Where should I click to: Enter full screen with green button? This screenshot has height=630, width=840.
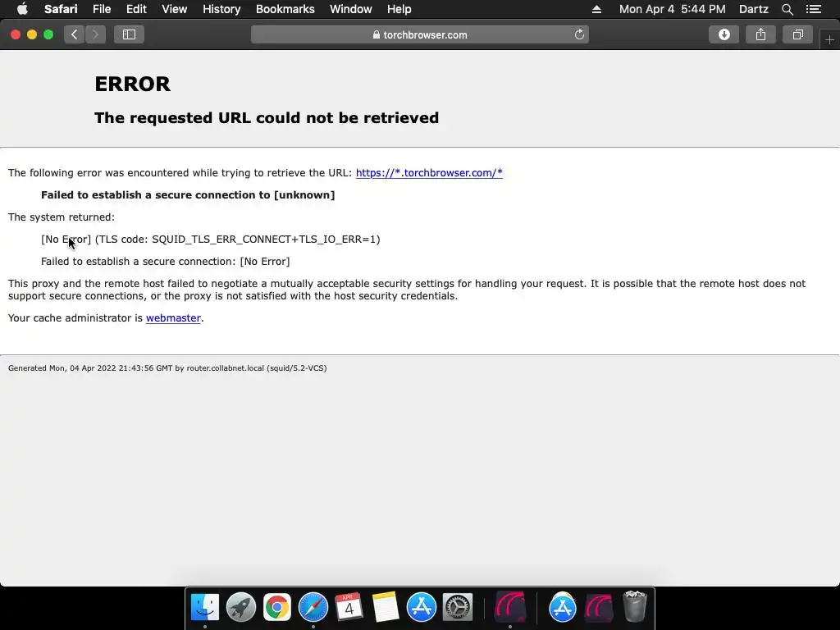(x=48, y=34)
